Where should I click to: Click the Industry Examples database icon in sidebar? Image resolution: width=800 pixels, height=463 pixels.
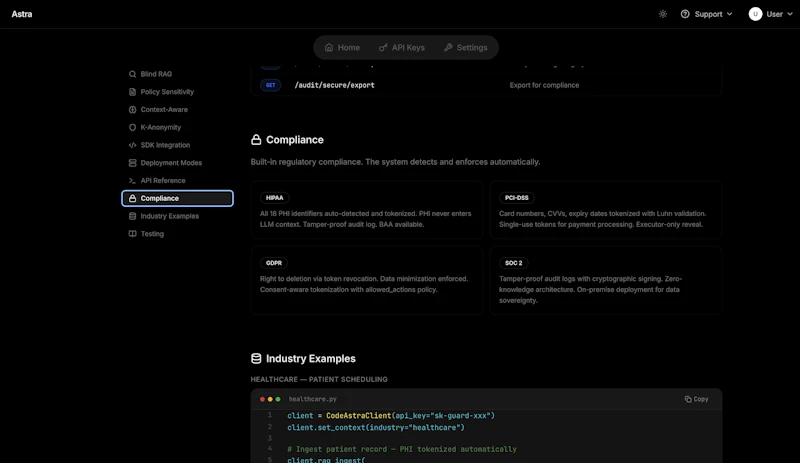coord(132,216)
